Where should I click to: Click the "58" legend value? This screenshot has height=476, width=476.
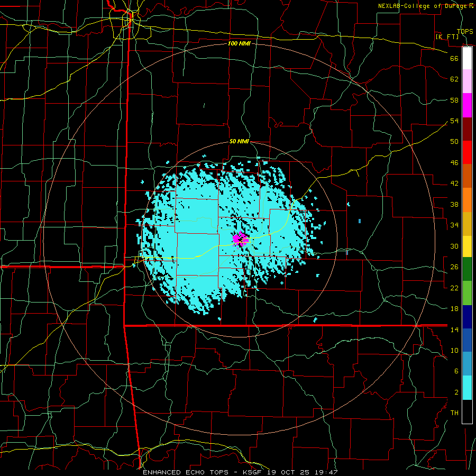[454, 100]
